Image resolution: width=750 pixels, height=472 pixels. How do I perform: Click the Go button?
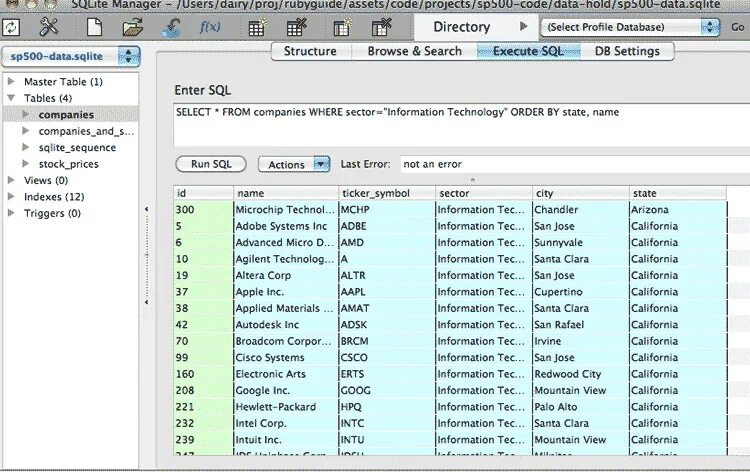point(737,27)
